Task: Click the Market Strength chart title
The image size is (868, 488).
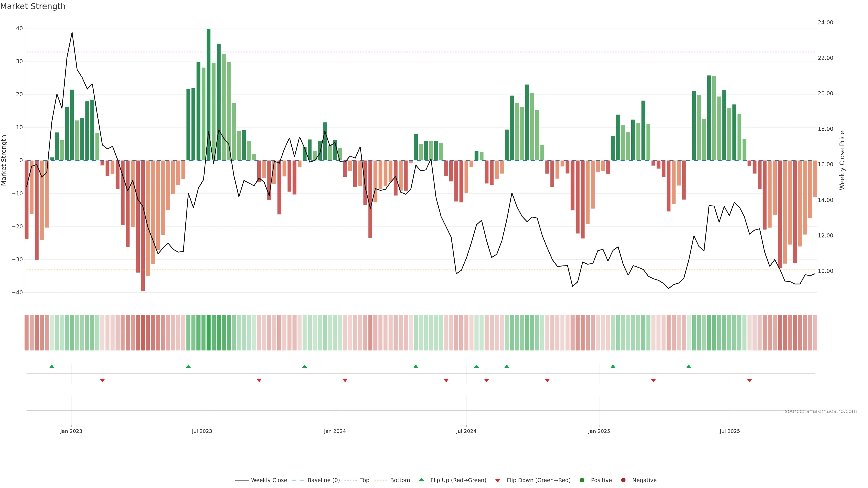Action: coord(33,6)
